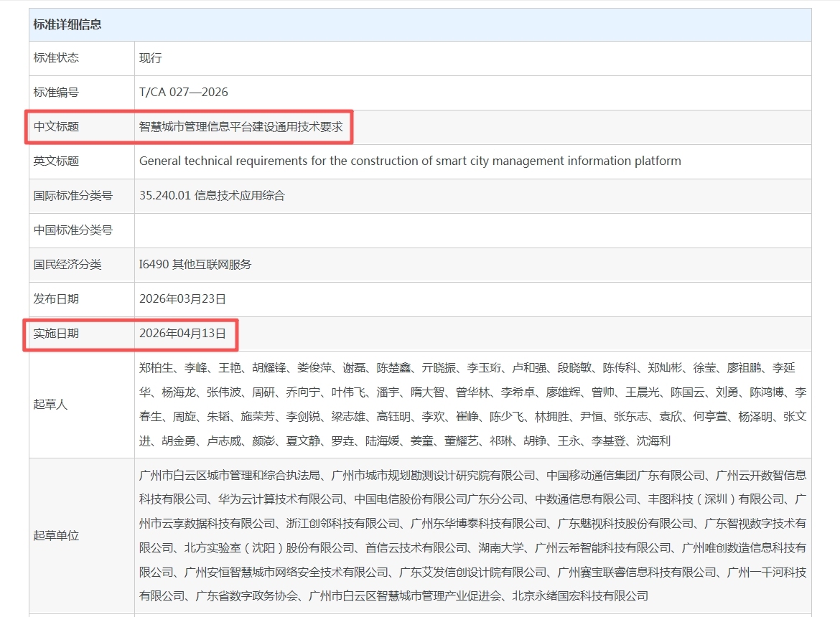Viewport: 840px width, 617px height.
Task: Click the 国际标准分类号 row label
Action: (x=73, y=196)
